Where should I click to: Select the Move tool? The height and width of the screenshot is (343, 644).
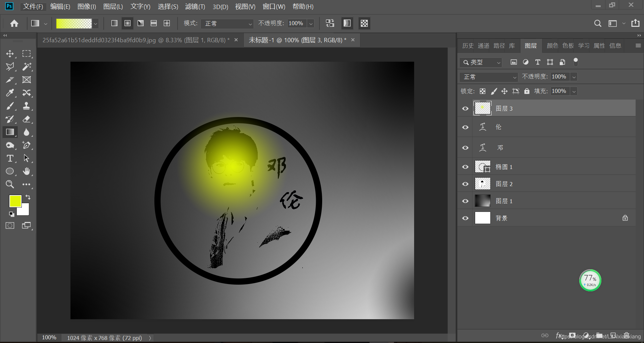[x=10, y=54]
